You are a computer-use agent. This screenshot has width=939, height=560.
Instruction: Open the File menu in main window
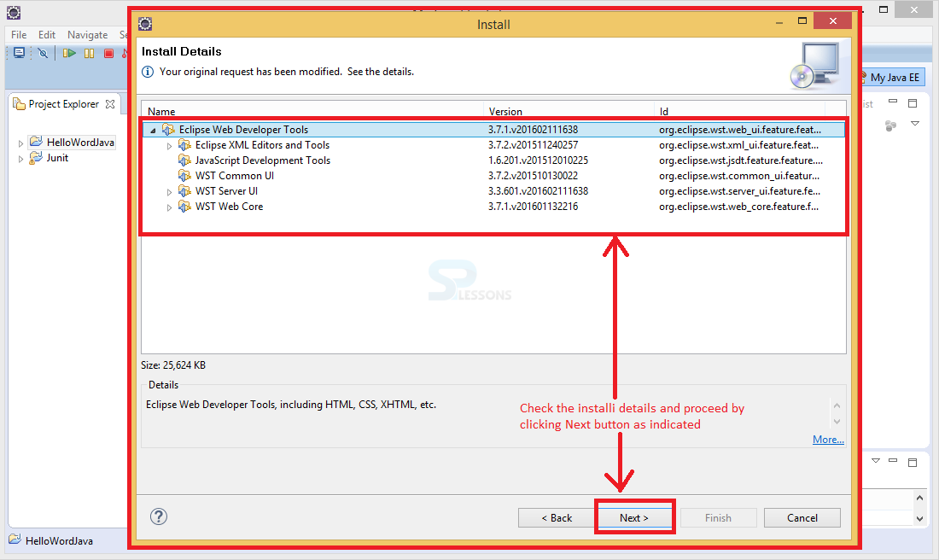tap(19, 35)
